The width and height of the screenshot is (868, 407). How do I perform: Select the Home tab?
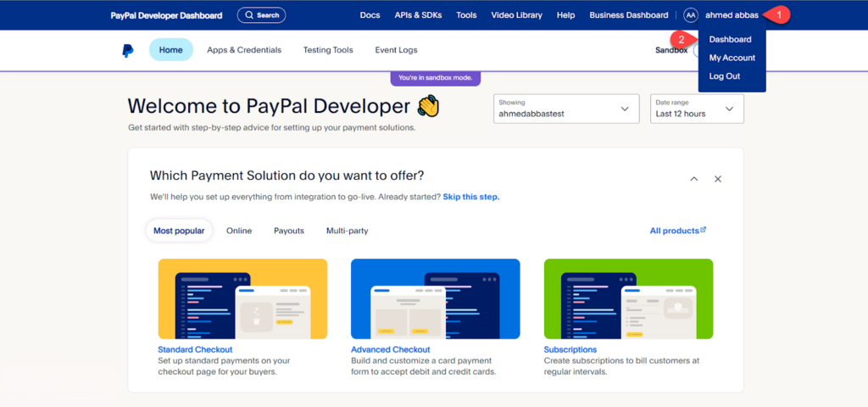171,50
